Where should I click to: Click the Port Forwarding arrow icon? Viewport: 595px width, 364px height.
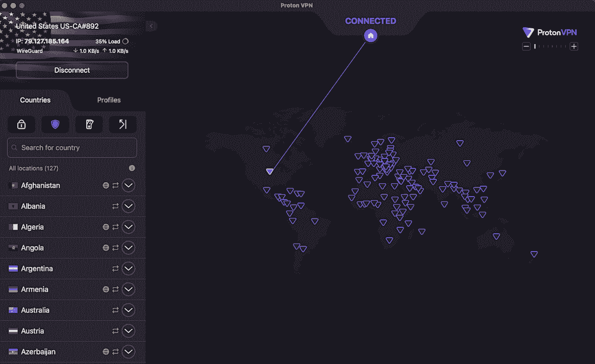click(x=122, y=125)
